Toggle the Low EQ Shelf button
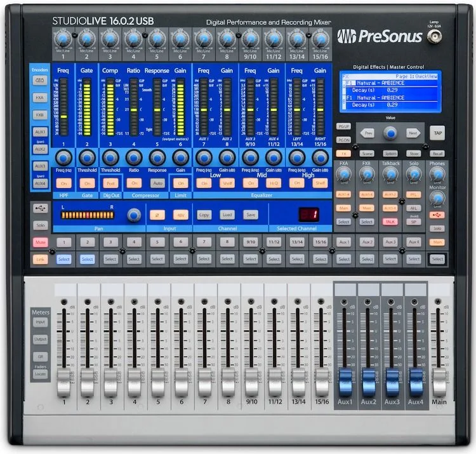476x454 pixels. pyautogui.click(x=227, y=183)
